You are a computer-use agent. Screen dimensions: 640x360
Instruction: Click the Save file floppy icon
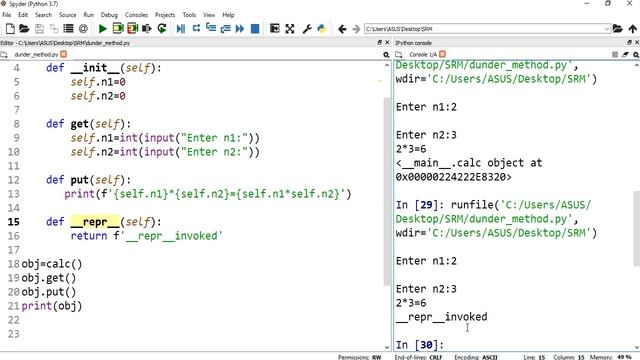39,29
